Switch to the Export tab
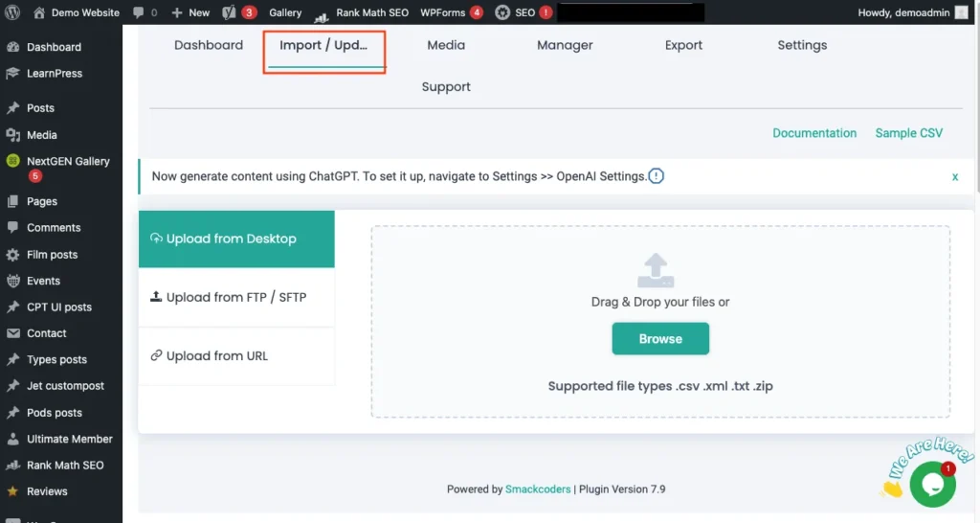The height and width of the screenshot is (523, 980). coord(683,45)
